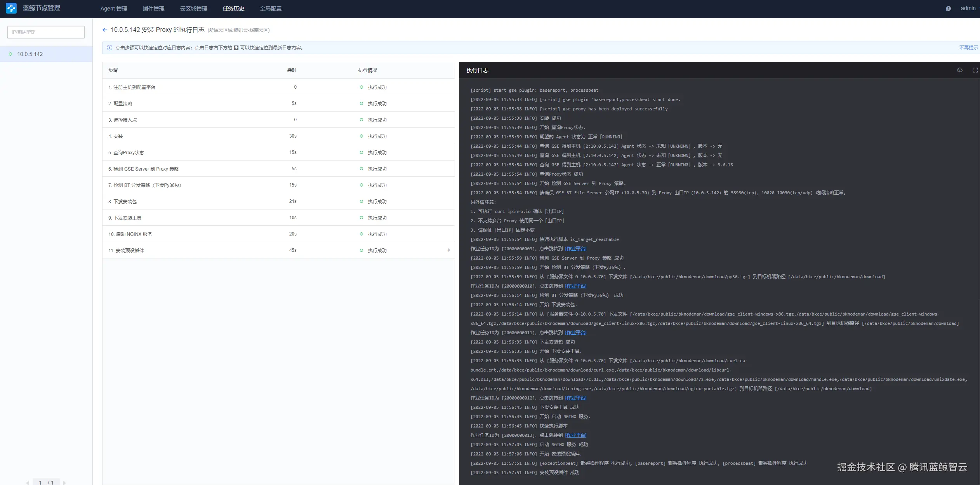980x485 pixels.
Task: Expand the execution log to fullscreen
Action: click(975, 70)
